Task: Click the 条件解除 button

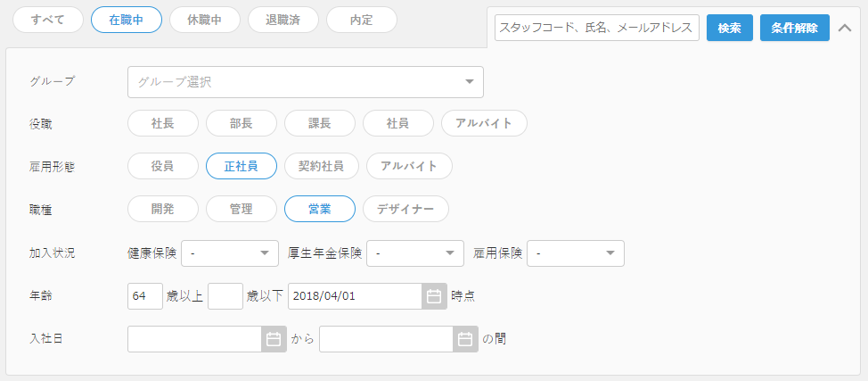Action: click(x=794, y=28)
